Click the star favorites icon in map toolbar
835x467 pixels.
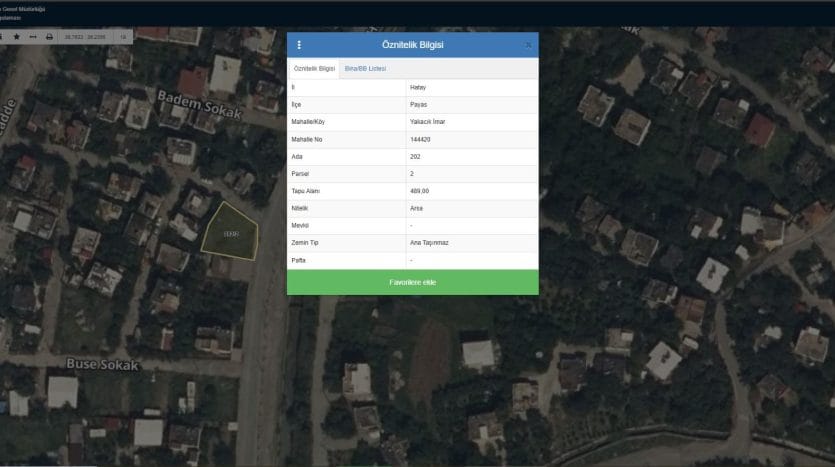(x=16, y=36)
